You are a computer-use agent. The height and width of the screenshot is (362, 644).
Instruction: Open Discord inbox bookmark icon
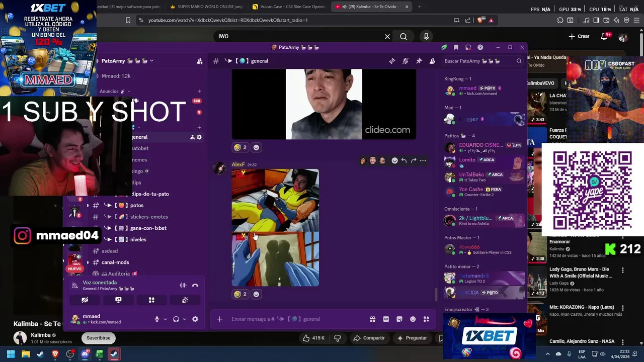(456, 47)
